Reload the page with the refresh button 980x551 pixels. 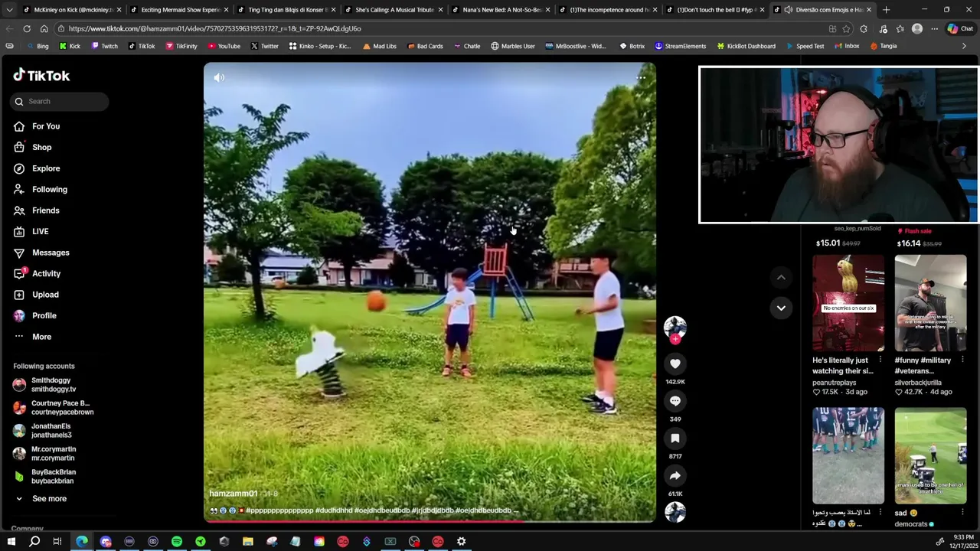(27, 28)
